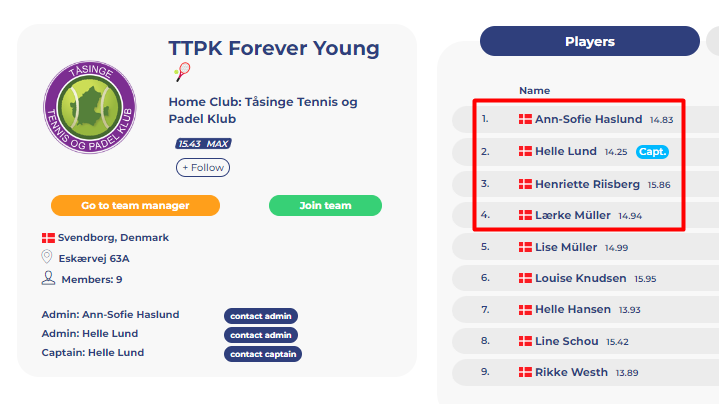Click the Danish flag next to Svendborg, Denmark
Image resolution: width=719 pixels, height=404 pixels.
48,238
